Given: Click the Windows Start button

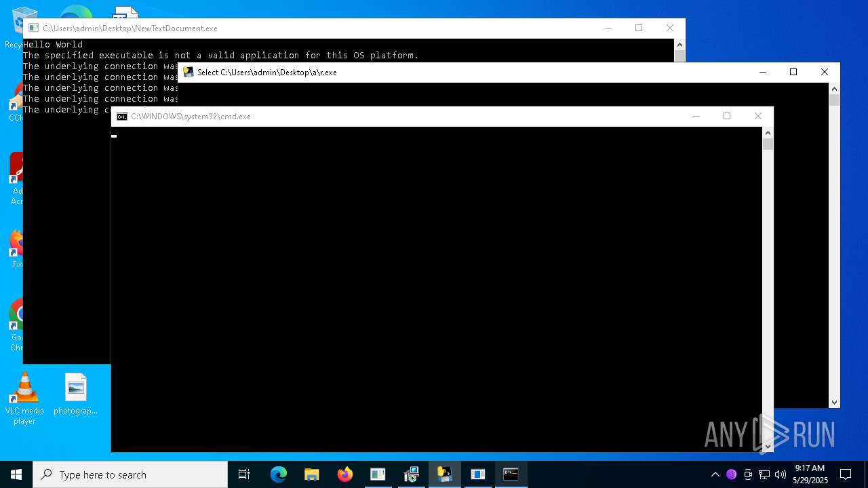Looking at the screenshot, I should [16, 474].
